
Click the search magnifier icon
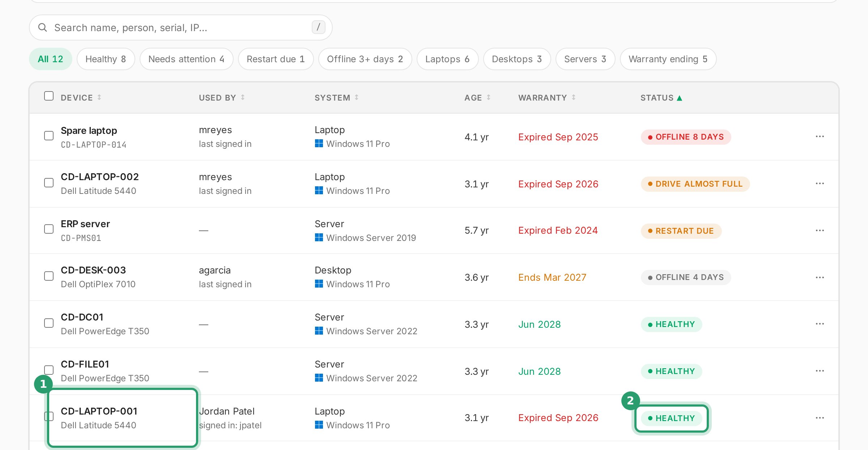click(x=43, y=27)
